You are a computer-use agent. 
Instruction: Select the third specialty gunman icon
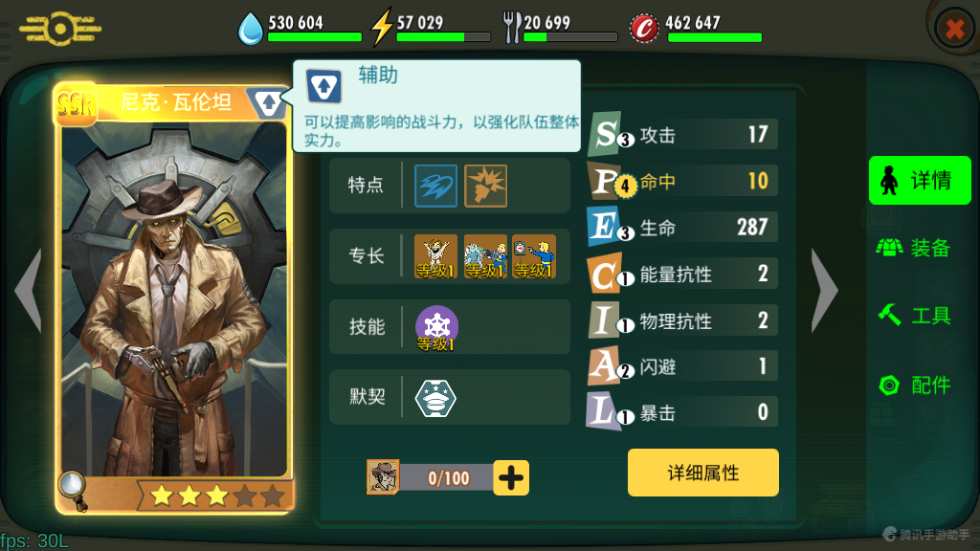pos(534,256)
